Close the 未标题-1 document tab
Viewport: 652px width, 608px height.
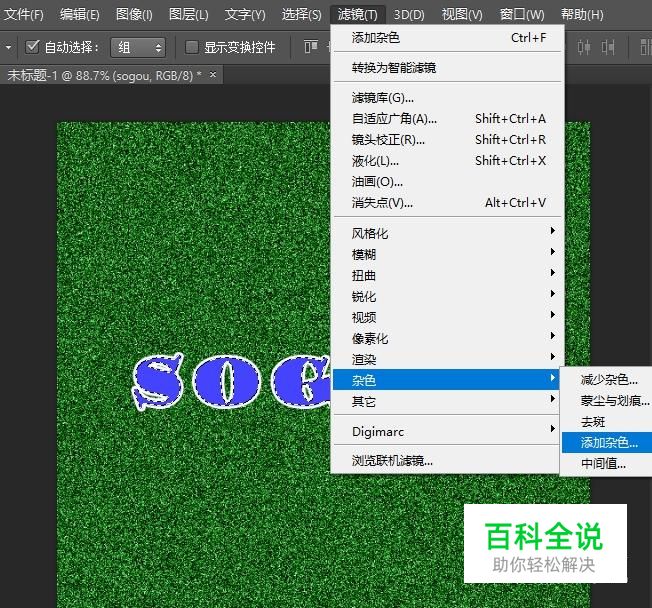pyautogui.click(x=213, y=74)
